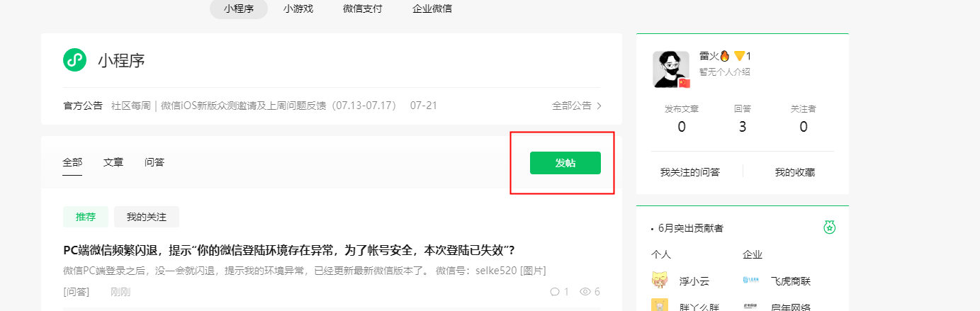980x311 pixels.
Task: Open the PC端微信频繁闪退 post title
Action: (x=289, y=250)
